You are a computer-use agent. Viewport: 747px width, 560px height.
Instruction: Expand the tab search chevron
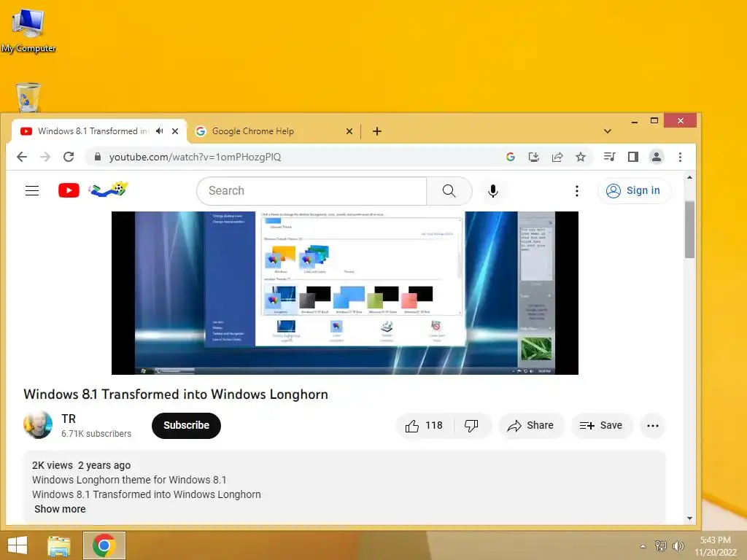tap(608, 131)
